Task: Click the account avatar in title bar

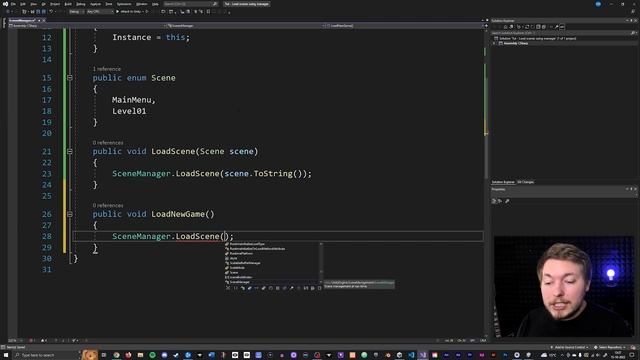Action: click(598, 4)
